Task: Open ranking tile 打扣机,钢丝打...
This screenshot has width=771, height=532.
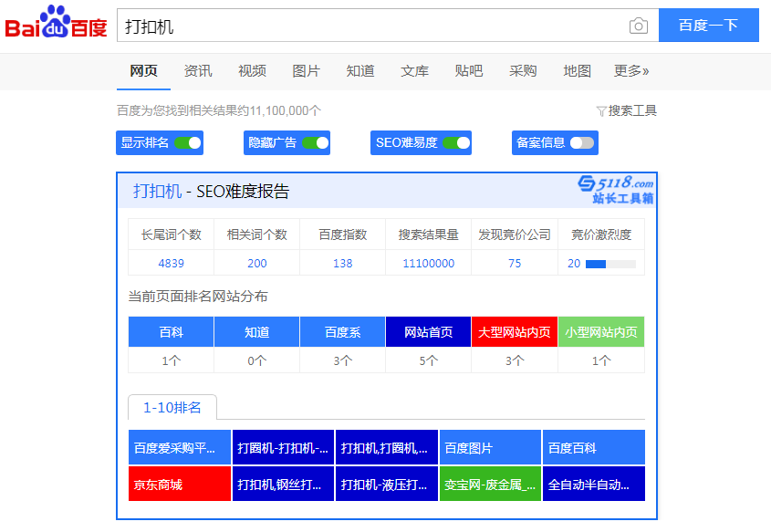Action: (x=283, y=484)
